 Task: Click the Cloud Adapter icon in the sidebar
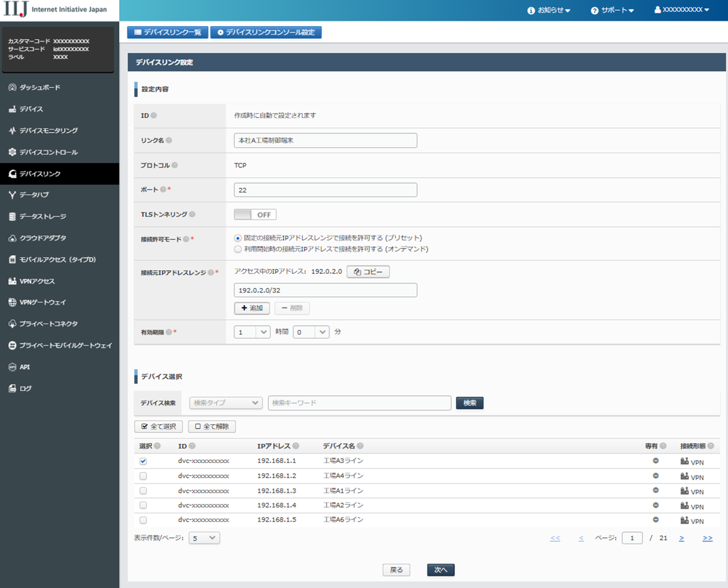click(13, 238)
